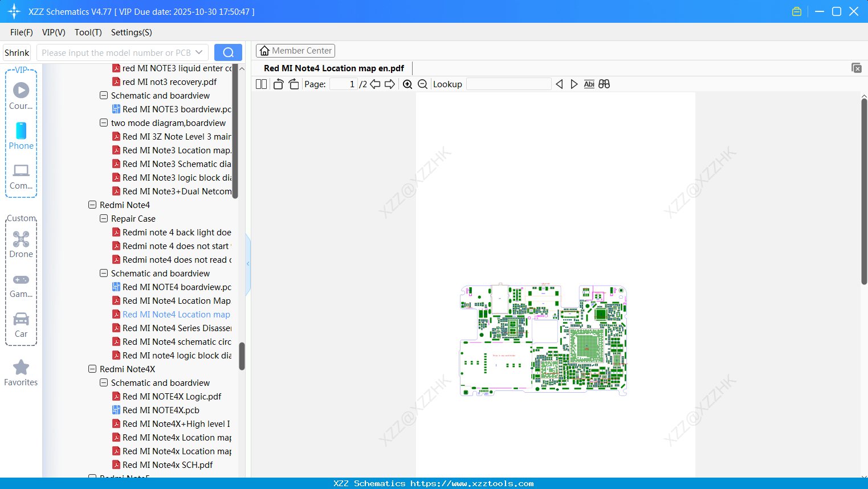Open Red MI Note4 schematic circuit file

172,342
